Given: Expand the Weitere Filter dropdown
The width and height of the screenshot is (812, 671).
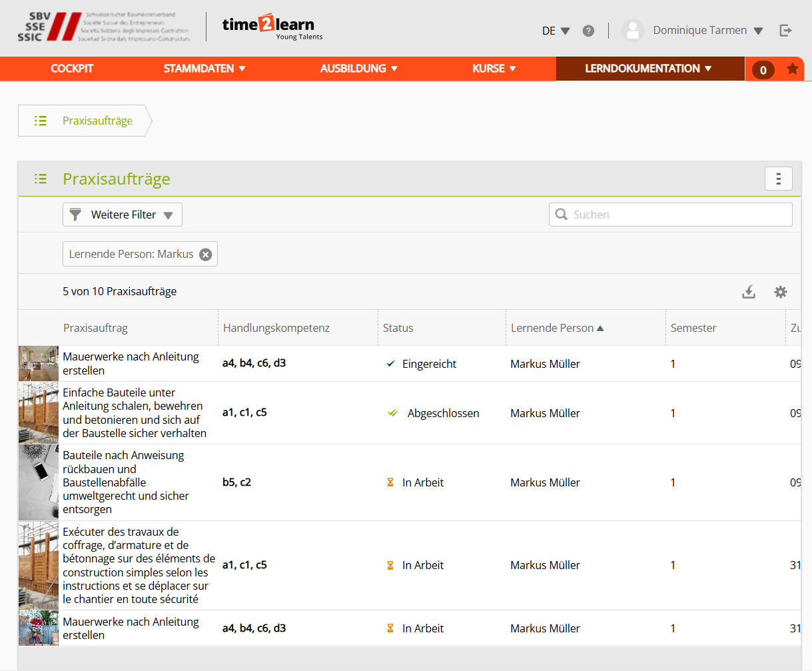Looking at the screenshot, I should click(x=123, y=215).
